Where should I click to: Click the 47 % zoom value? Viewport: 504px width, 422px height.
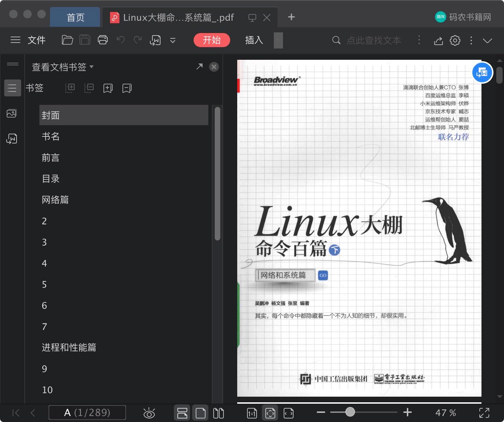click(x=446, y=413)
